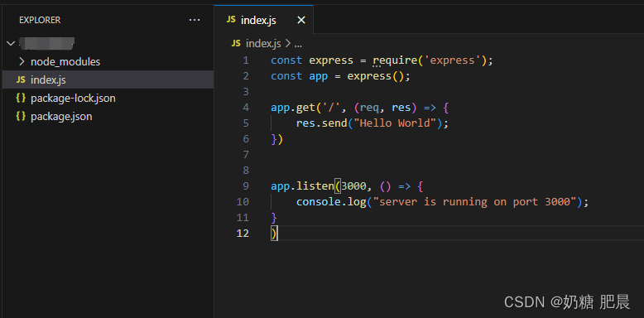
Task: Click the braces icon of package-lock.json
Action: click(21, 99)
